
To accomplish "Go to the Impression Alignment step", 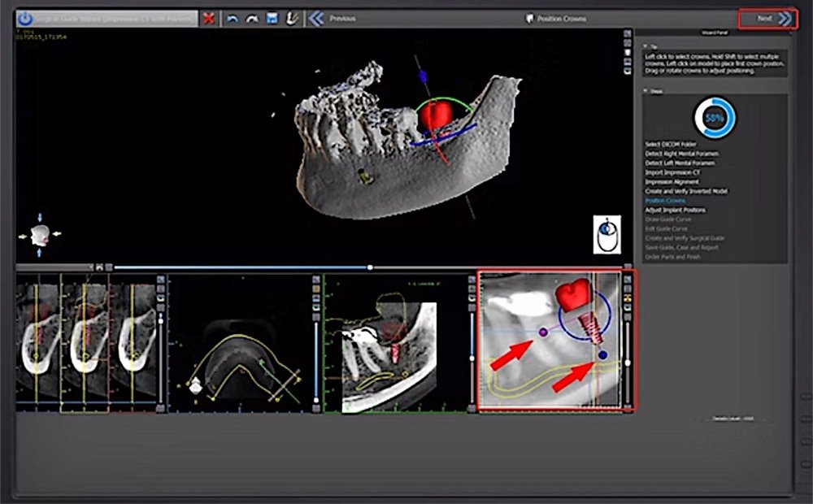I will [672, 181].
